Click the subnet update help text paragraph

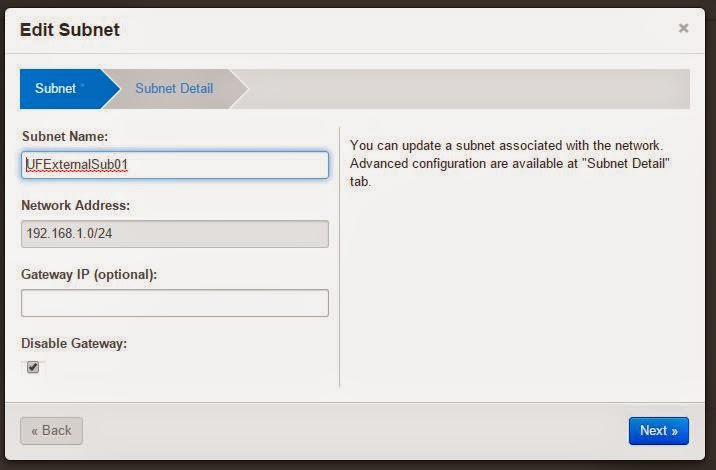point(510,164)
